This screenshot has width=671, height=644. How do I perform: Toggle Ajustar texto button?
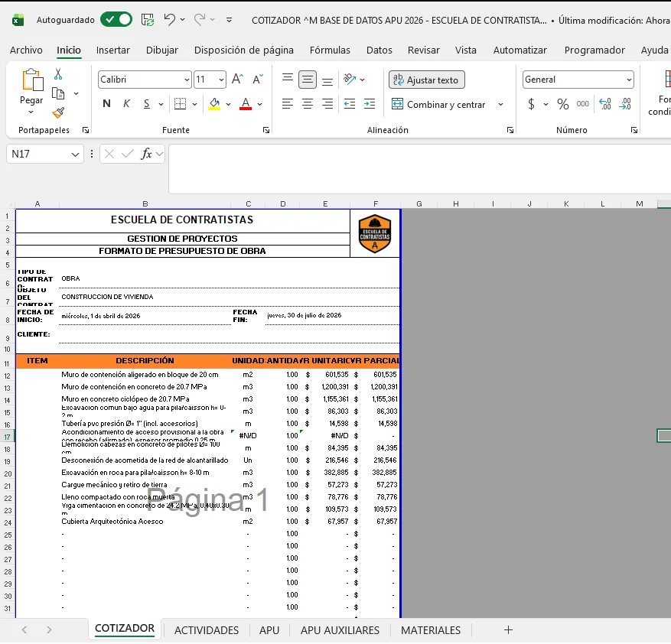427,80
